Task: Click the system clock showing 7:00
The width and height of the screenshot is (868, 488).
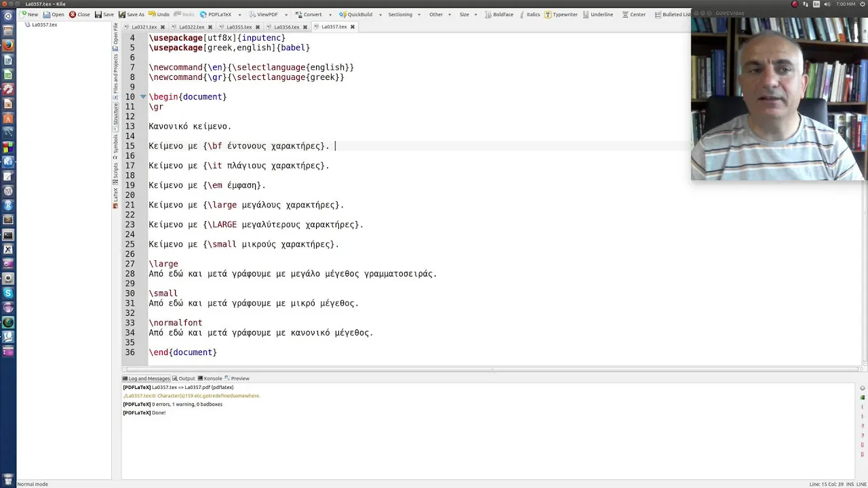Action: click(846, 4)
